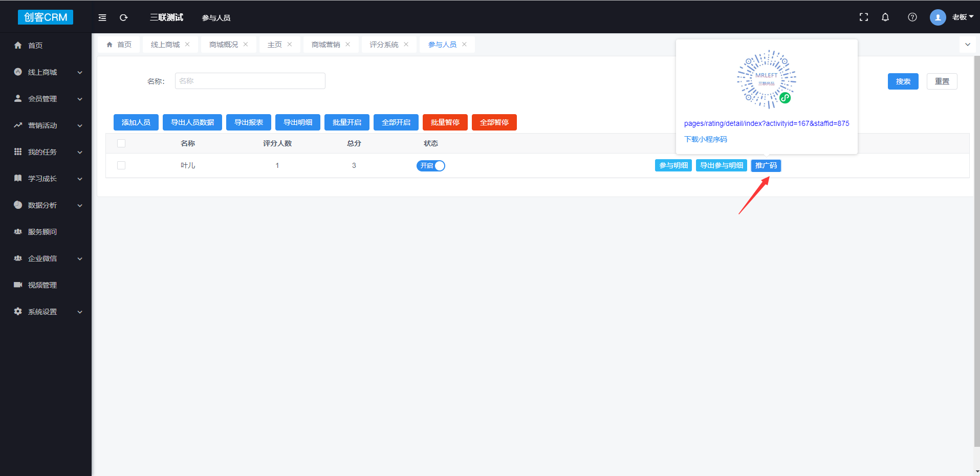Open notifications bell icon
Image resolution: width=980 pixels, height=476 pixels.
[885, 17]
